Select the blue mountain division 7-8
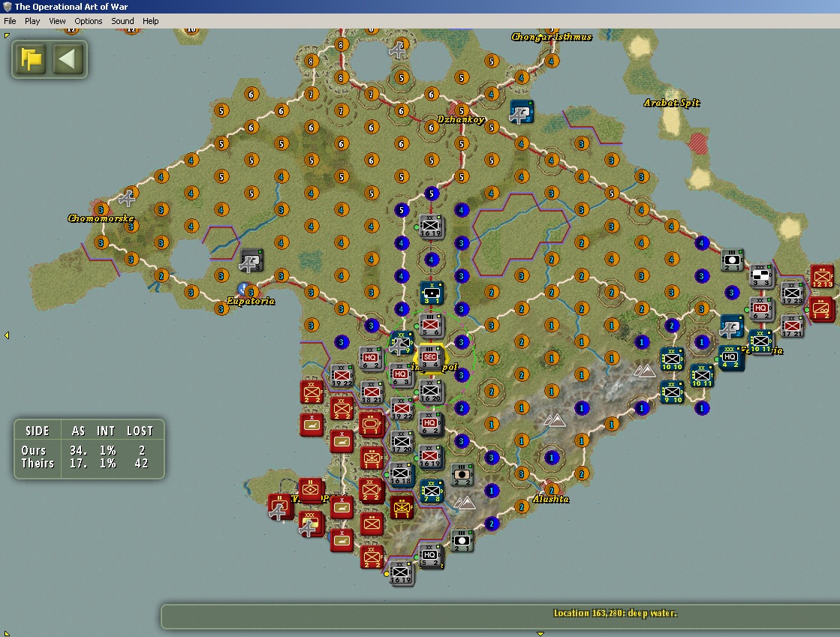The height and width of the screenshot is (637, 840). click(432, 491)
